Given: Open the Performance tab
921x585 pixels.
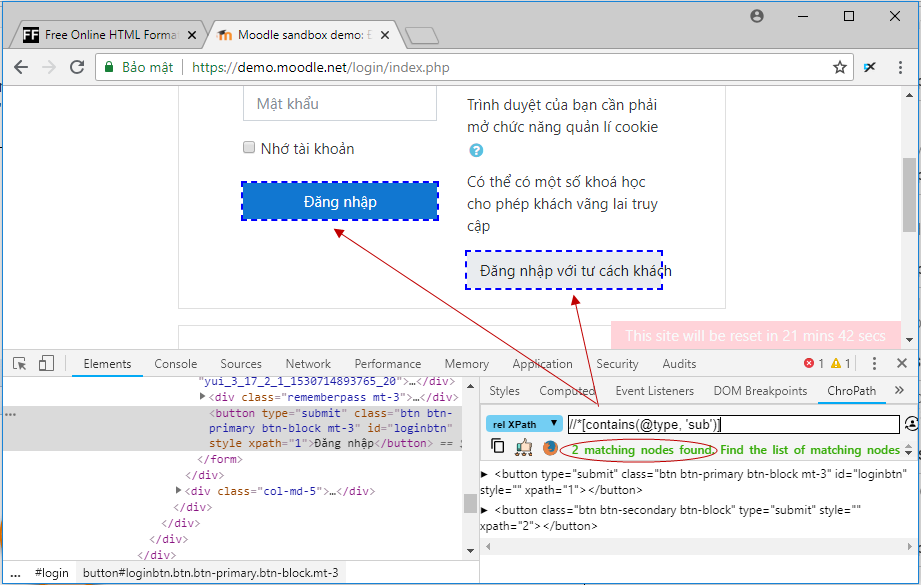Looking at the screenshot, I should (x=388, y=364).
